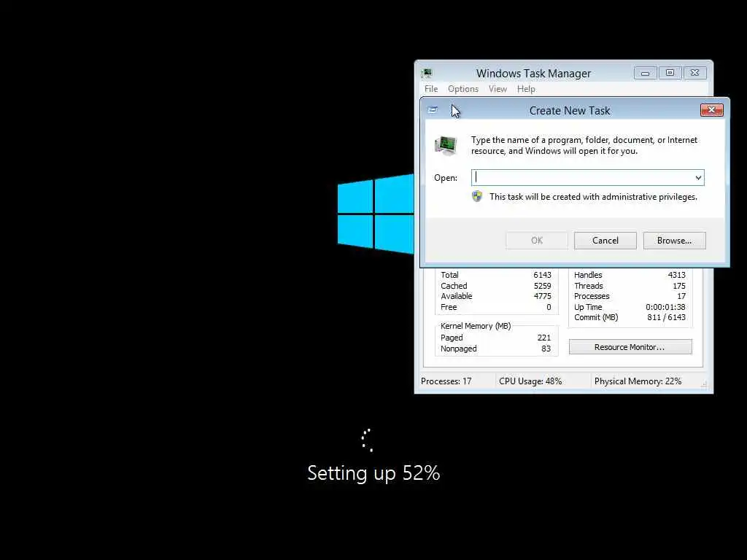Open Resource Monitor from Task Manager
Image resolution: width=747 pixels, height=560 pixels.
(x=630, y=347)
